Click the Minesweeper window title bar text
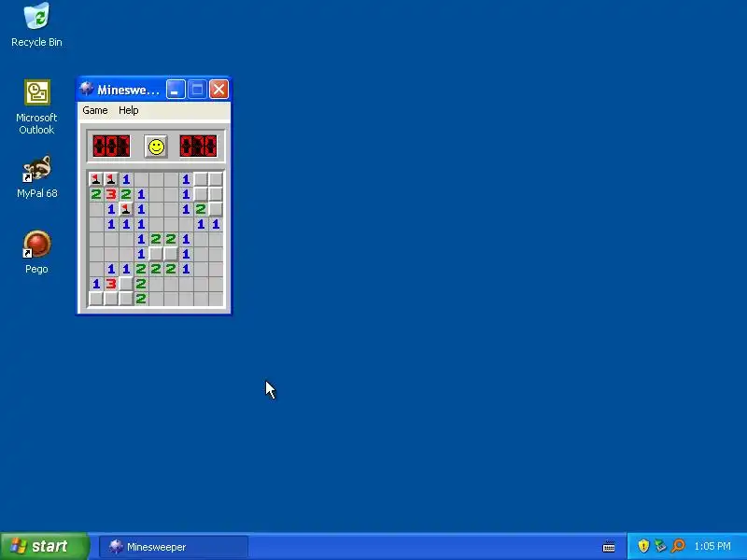Screen dimensions: 747x560 (128, 90)
